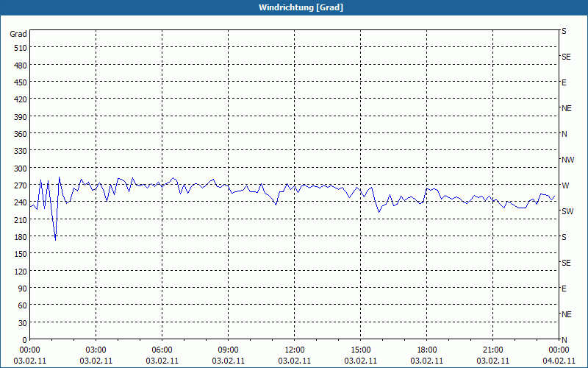Select the 150 degree axis label
The image size is (588, 368).
[x=21, y=254]
